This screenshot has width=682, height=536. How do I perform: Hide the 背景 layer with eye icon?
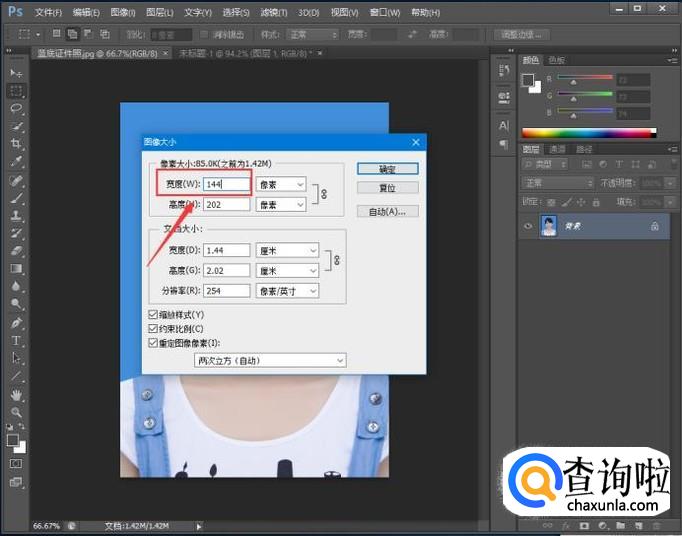(x=528, y=227)
